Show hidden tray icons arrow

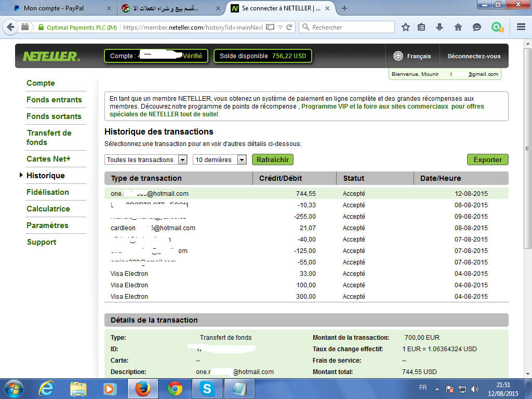(437, 389)
